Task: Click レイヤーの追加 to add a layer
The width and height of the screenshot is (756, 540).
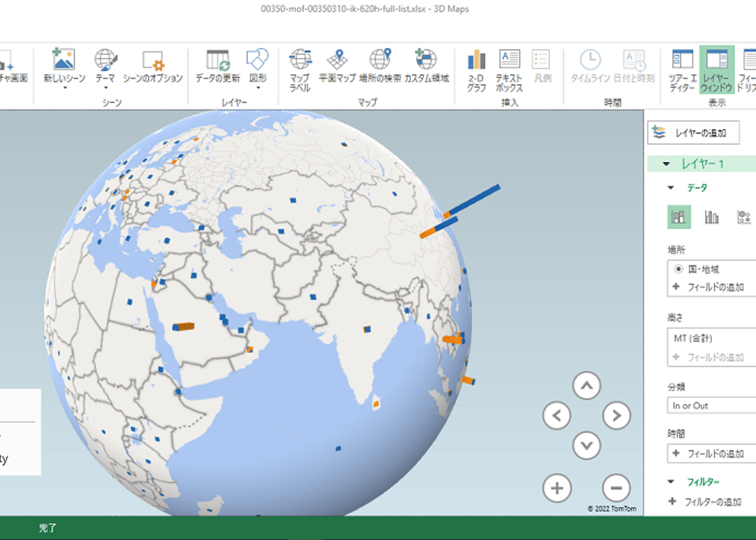Action: [x=693, y=133]
